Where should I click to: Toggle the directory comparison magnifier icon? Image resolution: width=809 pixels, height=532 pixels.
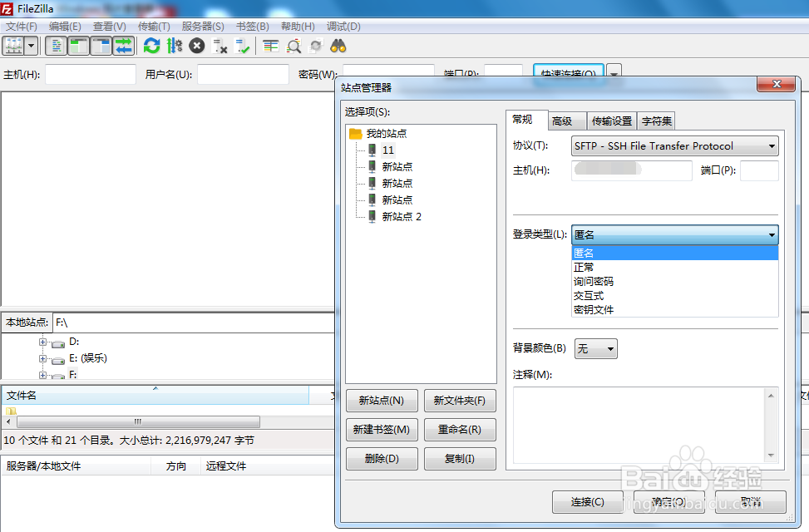(x=294, y=46)
